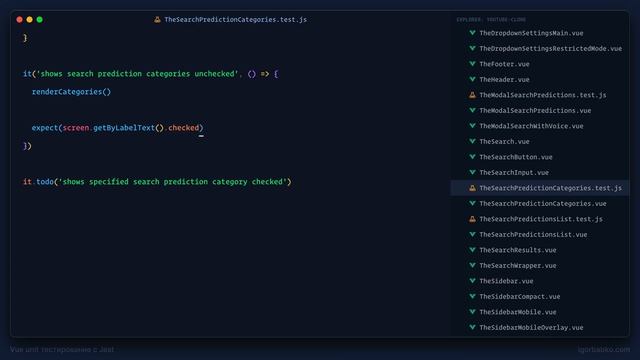Viewport: 640px width, 360px height.
Task: Click Vue icon next to TheSearchInput.vue
Action: 472,172
